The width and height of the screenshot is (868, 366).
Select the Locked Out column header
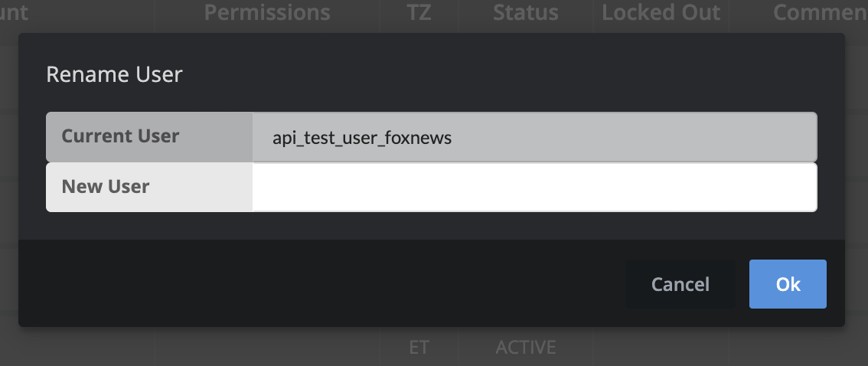click(x=661, y=12)
